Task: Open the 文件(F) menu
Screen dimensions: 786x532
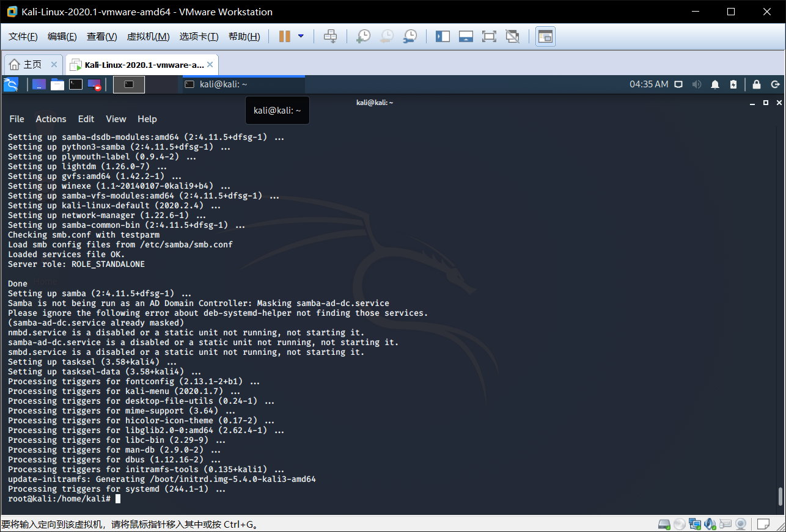Action: point(23,37)
